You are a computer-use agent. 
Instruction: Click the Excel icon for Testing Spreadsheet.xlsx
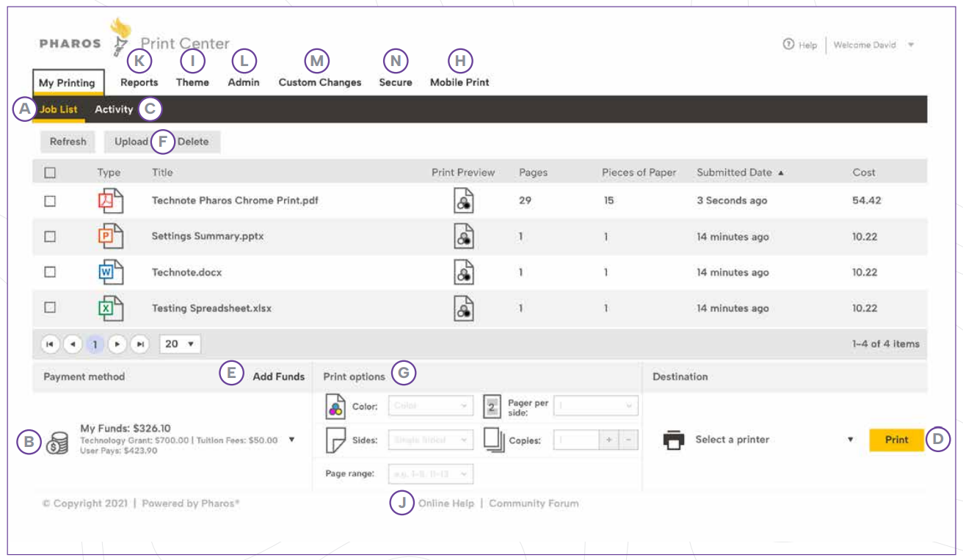pos(110,308)
